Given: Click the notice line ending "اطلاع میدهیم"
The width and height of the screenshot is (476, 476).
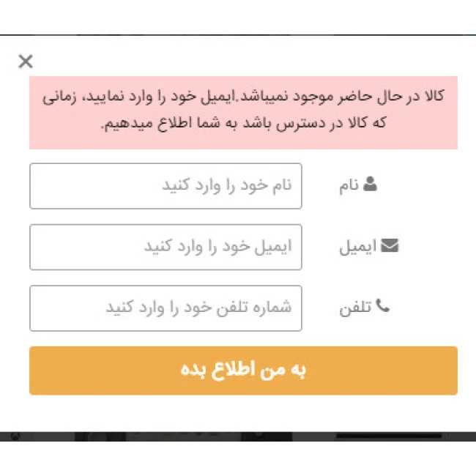Looking at the screenshot, I should [x=243, y=123].
